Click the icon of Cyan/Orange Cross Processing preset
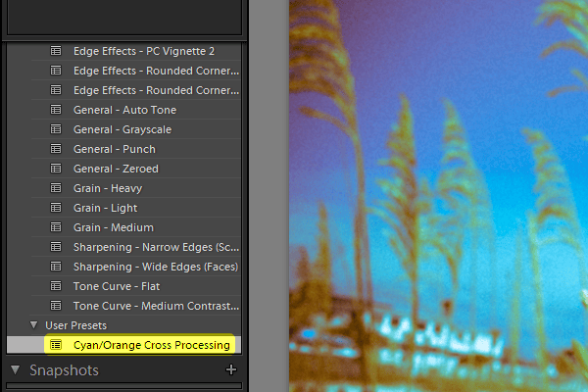This screenshot has width=588, height=392. (x=56, y=344)
